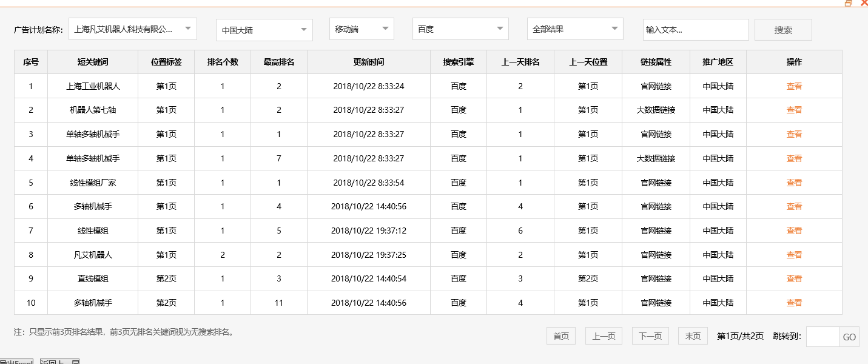Click the 首页 first page button
Viewport: 868px width, 364px height.
[x=560, y=335]
